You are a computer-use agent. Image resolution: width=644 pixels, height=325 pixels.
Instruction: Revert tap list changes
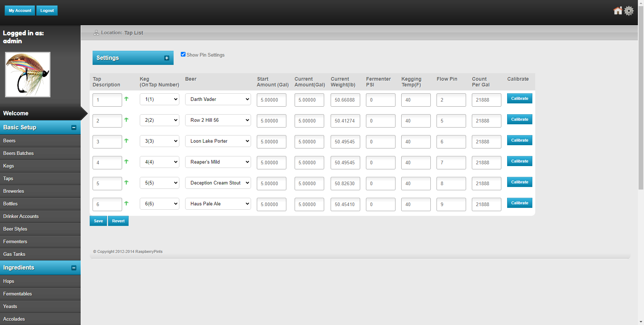click(x=118, y=221)
